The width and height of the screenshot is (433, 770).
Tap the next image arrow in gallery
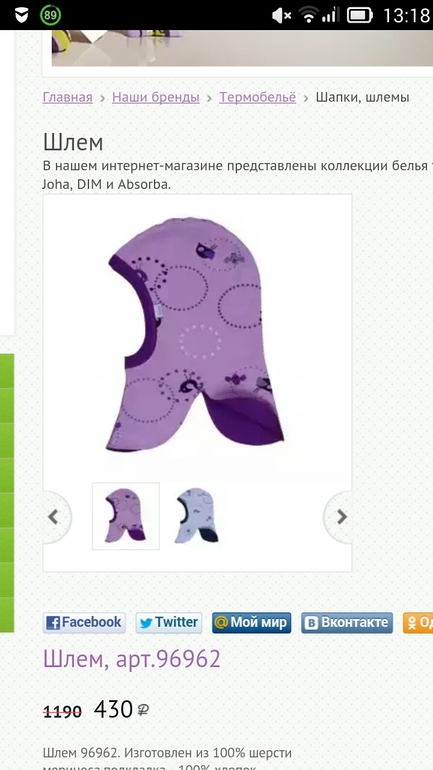point(340,517)
